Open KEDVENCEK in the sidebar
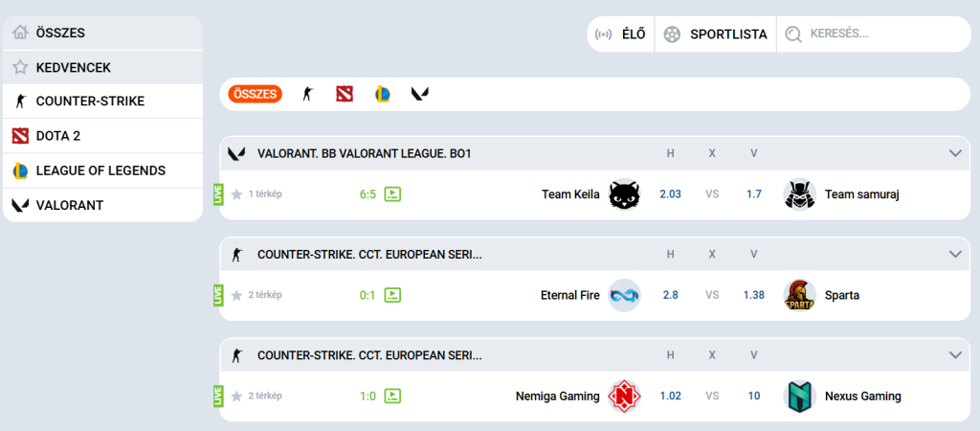980x431 pixels. click(74, 67)
